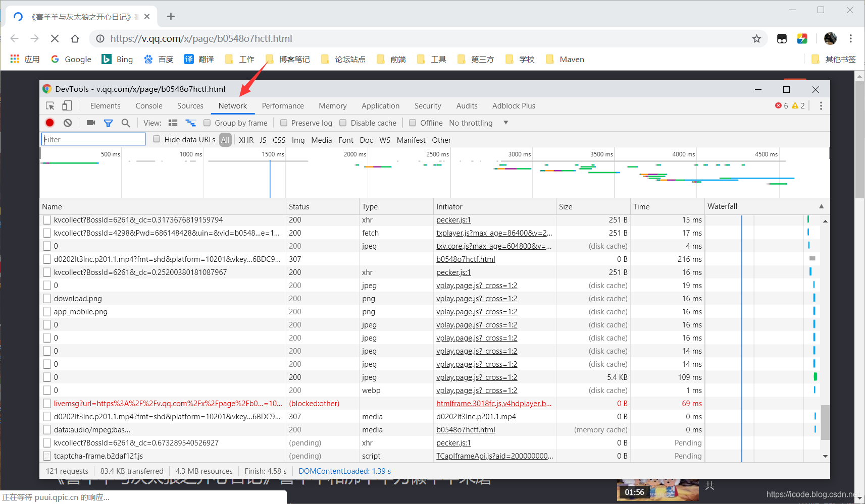Select the All filter button
The width and height of the screenshot is (865, 504).
tap(225, 140)
